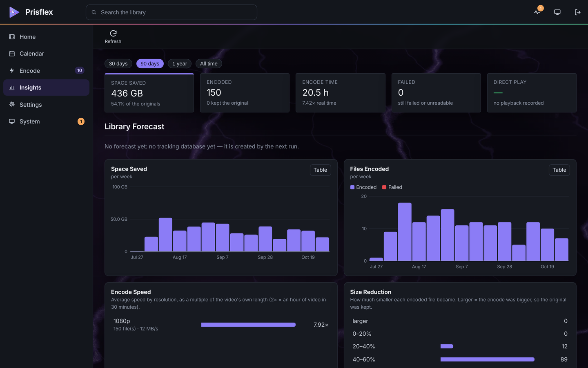588x368 pixels.
Task: Click the Failed legend swatch
Action: tap(384, 187)
